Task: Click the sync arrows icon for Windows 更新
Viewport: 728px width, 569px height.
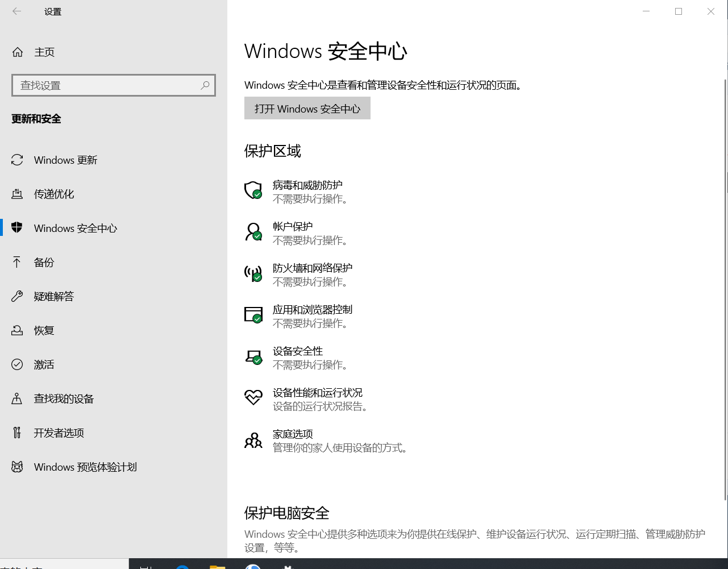Action: [17, 160]
